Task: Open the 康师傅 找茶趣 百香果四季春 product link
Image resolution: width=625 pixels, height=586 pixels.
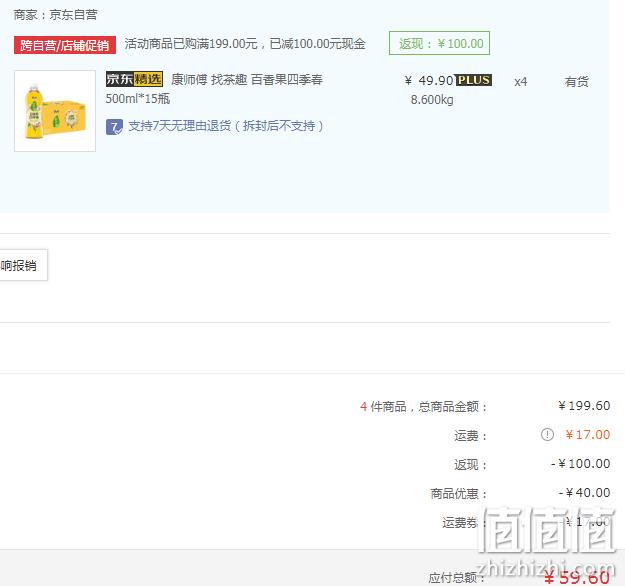Action: (247, 80)
